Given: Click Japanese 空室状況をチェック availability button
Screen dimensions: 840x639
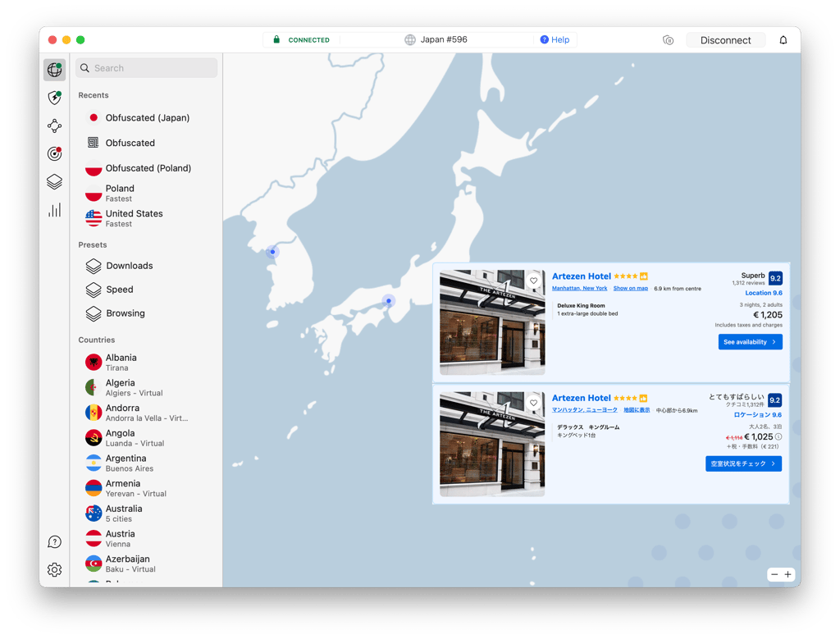Looking at the screenshot, I should (743, 463).
